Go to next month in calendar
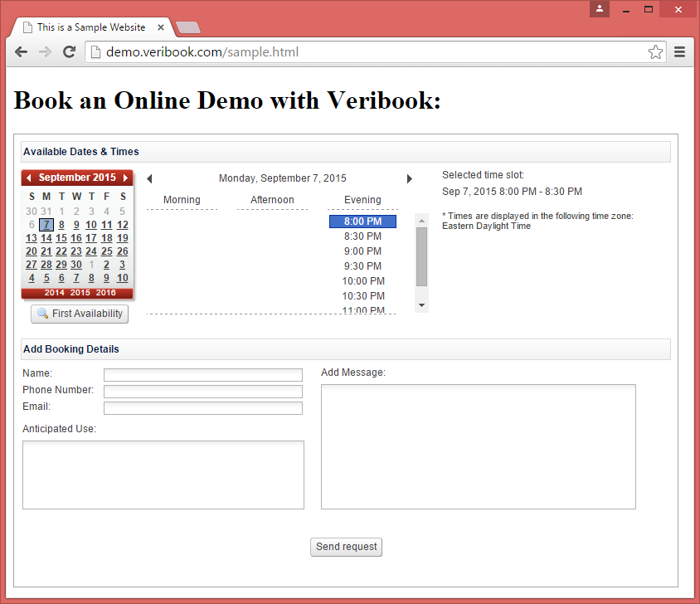The image size is (700, 604). coord(125,178)
